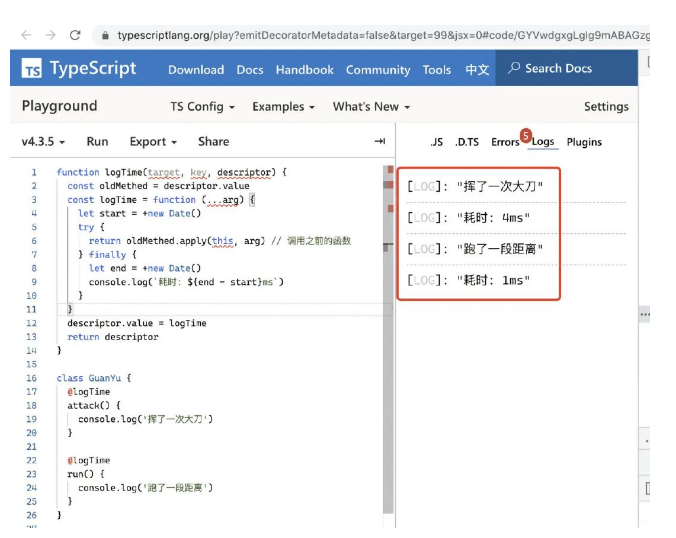Viewport: 676px width, 538px height.
Task: Expand the What's New menu
Action: coord(371,107)
